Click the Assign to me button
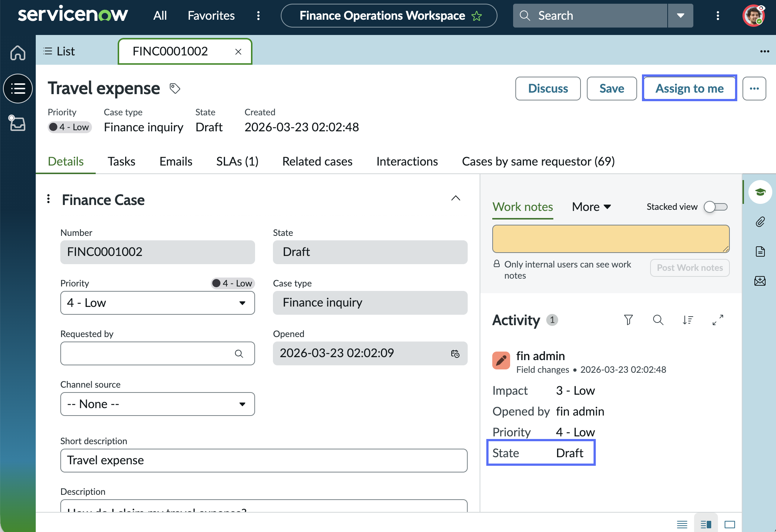The image size is (776, 532). (x=690, y=89)
